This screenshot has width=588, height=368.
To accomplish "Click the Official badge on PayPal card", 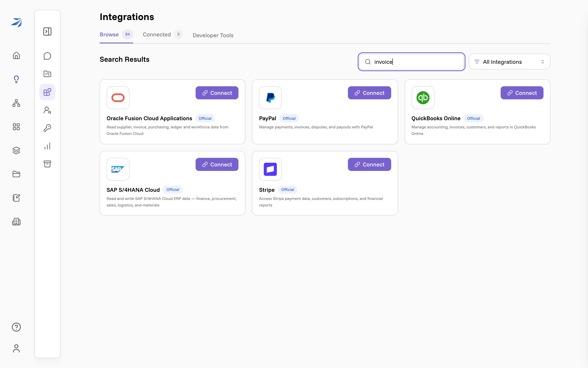I will click(x=289, y=118).
